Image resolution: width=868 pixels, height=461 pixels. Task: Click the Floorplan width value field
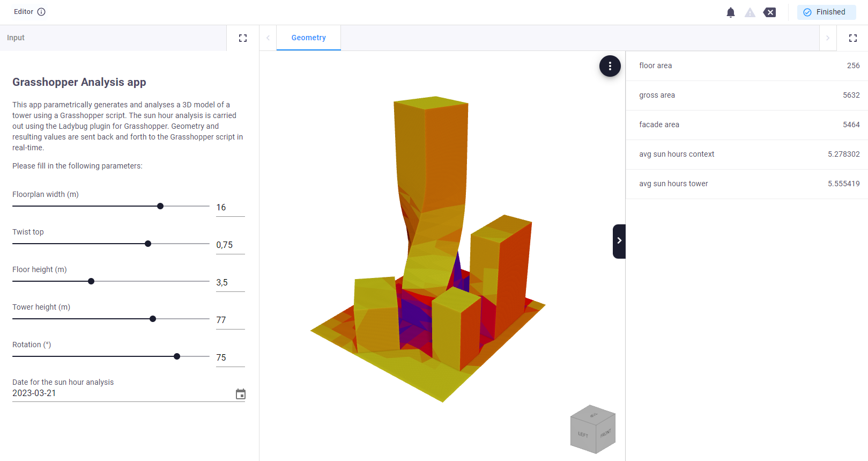[x=231, y=208]
